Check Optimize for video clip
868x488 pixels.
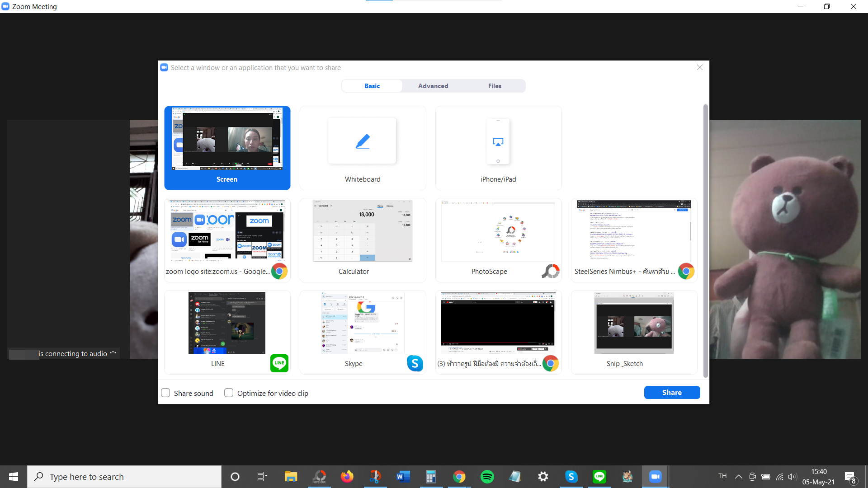pyautogui.click(x=229, y=393)
